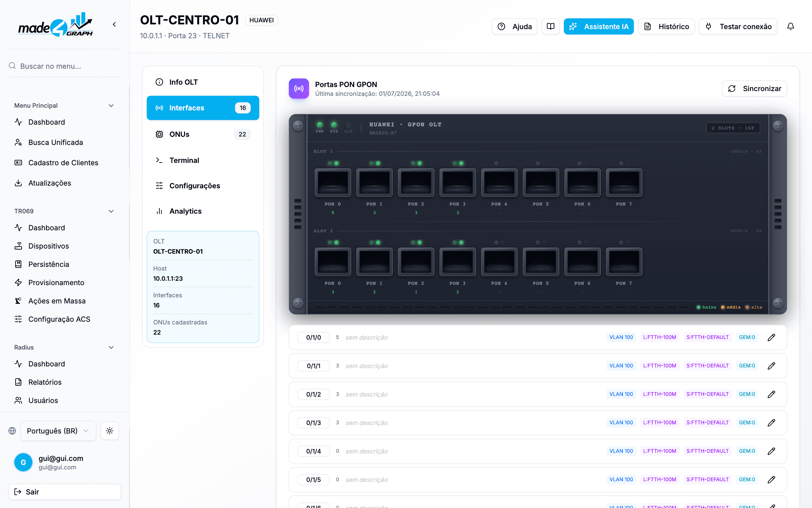
Task: Open the Configurações tab
Action: pos(203,186)
